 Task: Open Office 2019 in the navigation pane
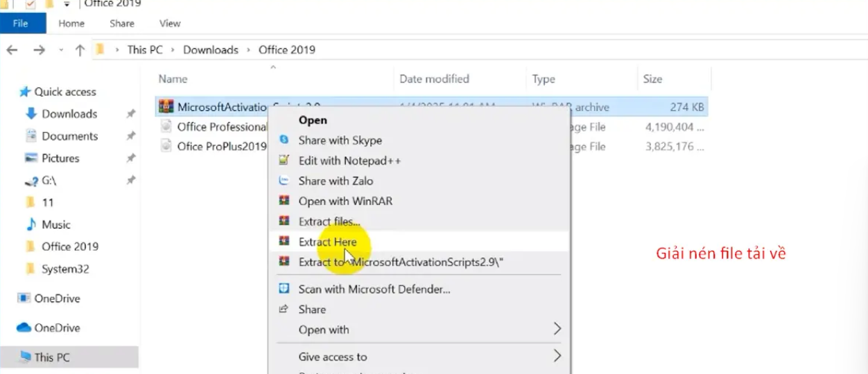[x=70, y=247]
